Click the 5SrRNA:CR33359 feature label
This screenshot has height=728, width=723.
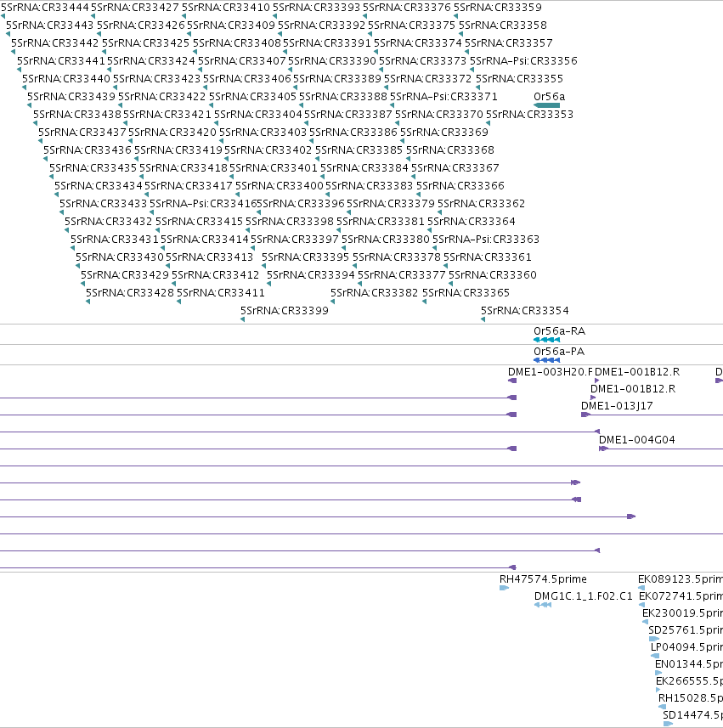coord(497,8)
